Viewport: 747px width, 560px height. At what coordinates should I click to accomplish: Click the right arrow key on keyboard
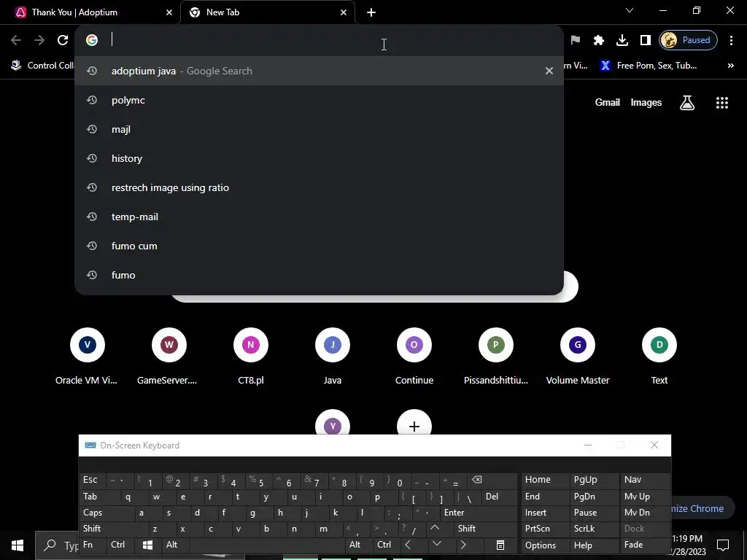463,545
